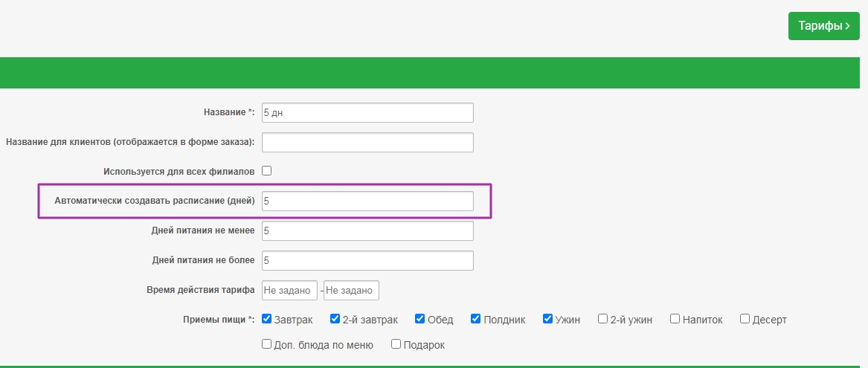Enable the 2-й ужин checkbox
The height and width of the screenshot is (368, 868).
click(603, 319)
